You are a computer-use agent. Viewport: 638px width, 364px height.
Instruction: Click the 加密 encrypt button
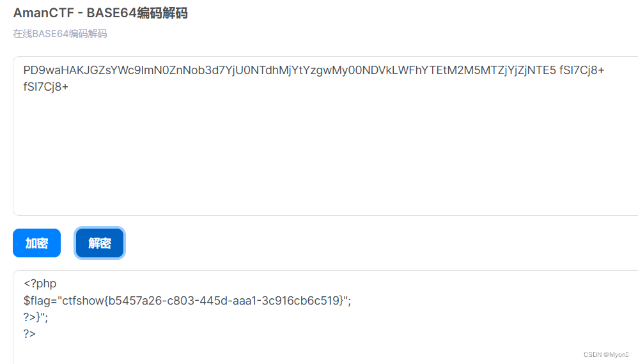36,243
